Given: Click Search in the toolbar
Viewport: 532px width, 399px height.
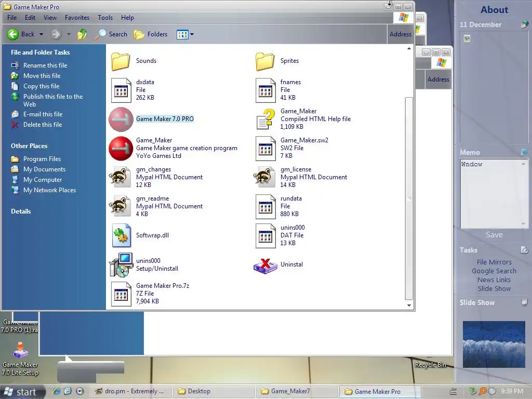Looking at the screenshot, I should pyautogui.click(x=111, y=34).
